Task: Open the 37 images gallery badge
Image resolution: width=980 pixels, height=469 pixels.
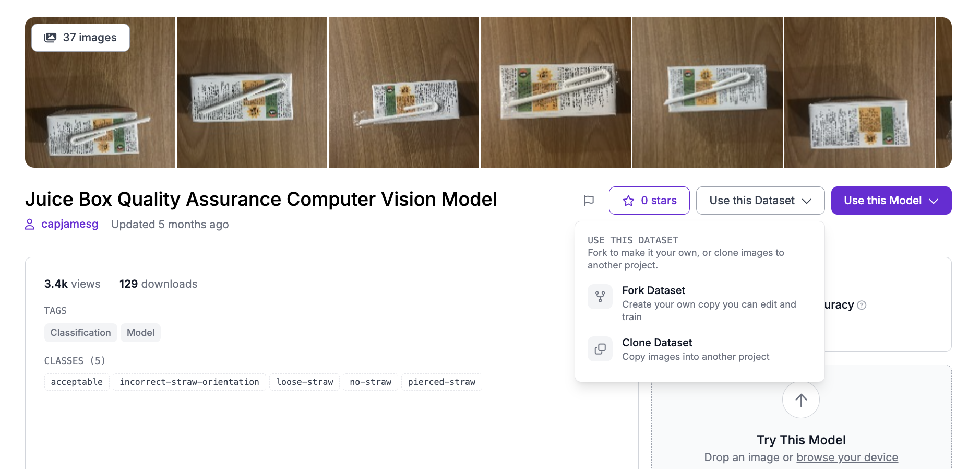Action: pyautogui.click(x=80, y=38)
